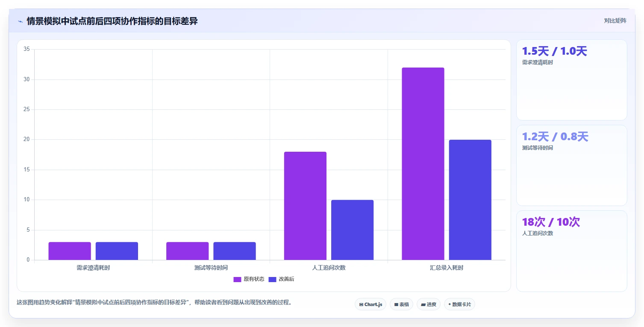644x327 pixels.
Task: Click the blue 需求澄清耗时 bar
Action: 117,251
